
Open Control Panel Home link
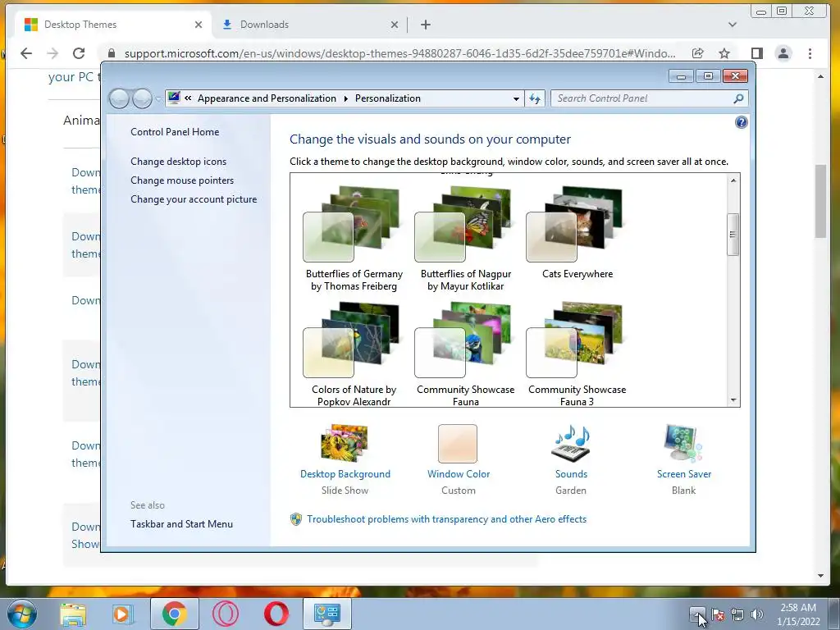[175, 132]
